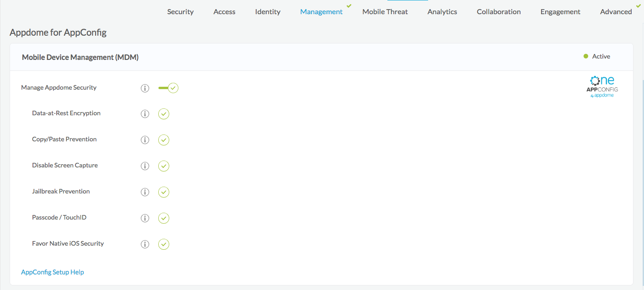
Task: Switch to the Security tab
Action: click(180, 12)
